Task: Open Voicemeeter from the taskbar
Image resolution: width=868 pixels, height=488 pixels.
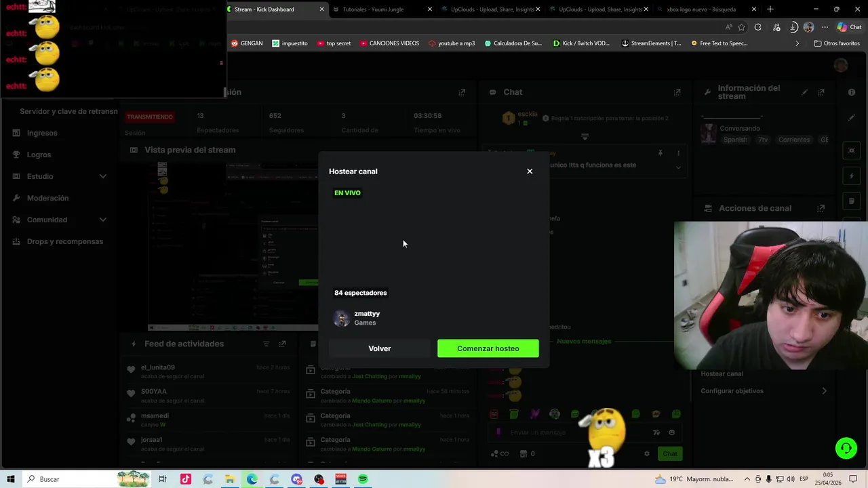Action: [341, 479]
